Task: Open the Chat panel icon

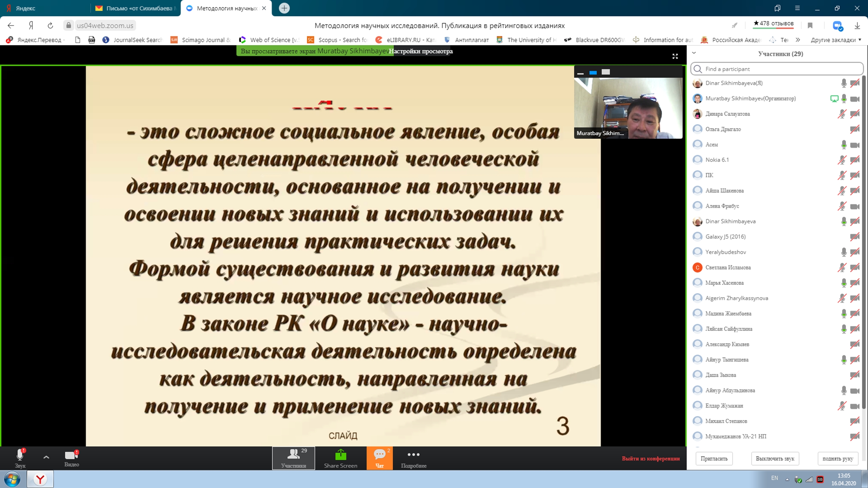Action: pos(380,455)
